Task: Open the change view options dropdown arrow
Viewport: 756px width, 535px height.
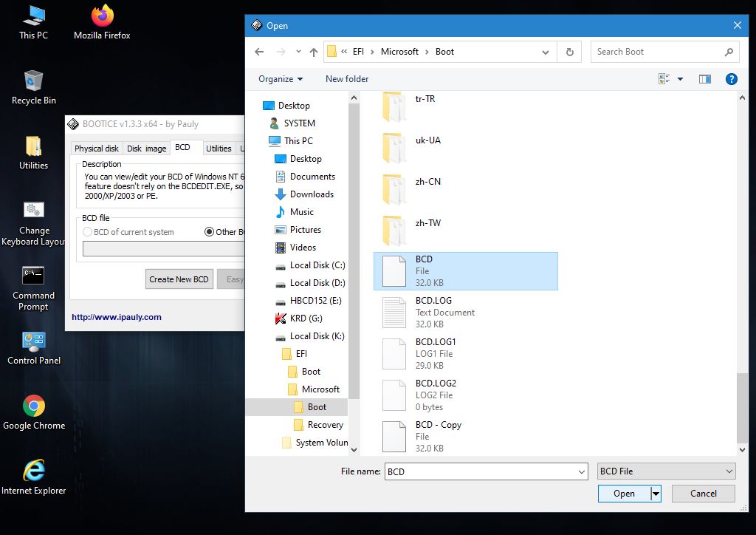Action: [x=680, y=79]
